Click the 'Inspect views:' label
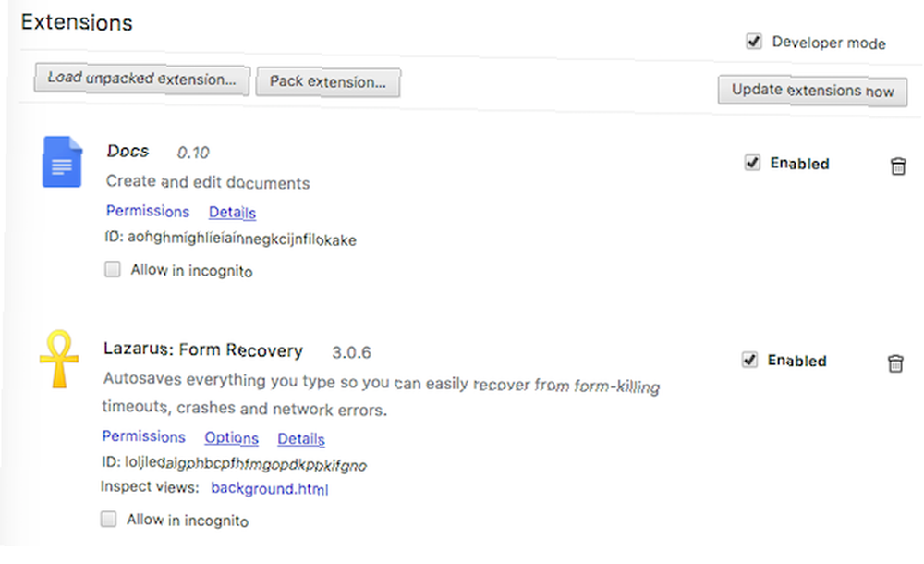924x564 pixels. pos(150,486)
